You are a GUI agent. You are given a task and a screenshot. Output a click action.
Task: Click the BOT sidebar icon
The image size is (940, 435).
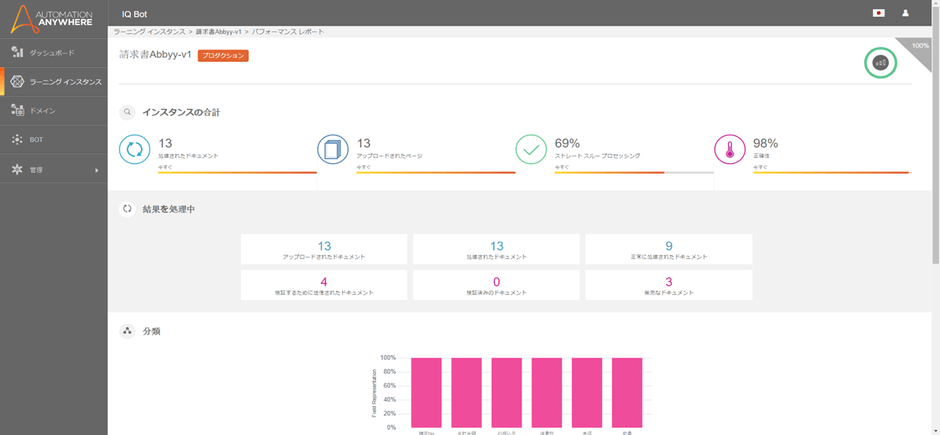[17, 140]
